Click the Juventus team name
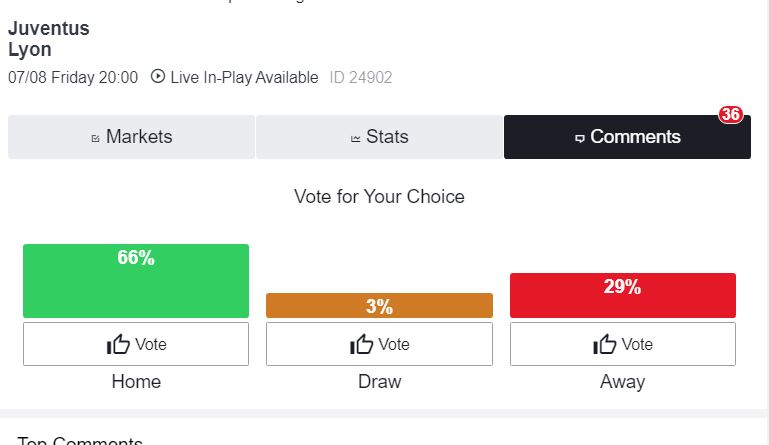The image size is (769, 445). click(49, 28)
